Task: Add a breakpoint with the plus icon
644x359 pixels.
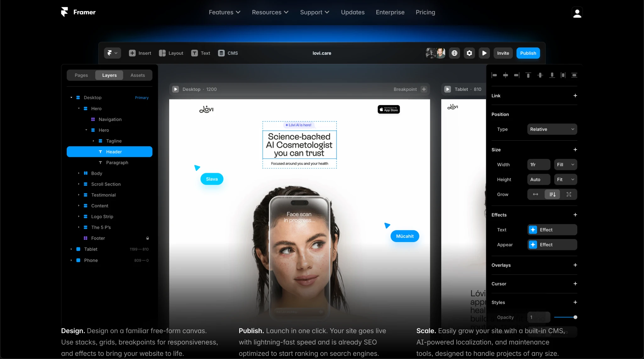Action: pyautogui.click(x=424, y=89)
